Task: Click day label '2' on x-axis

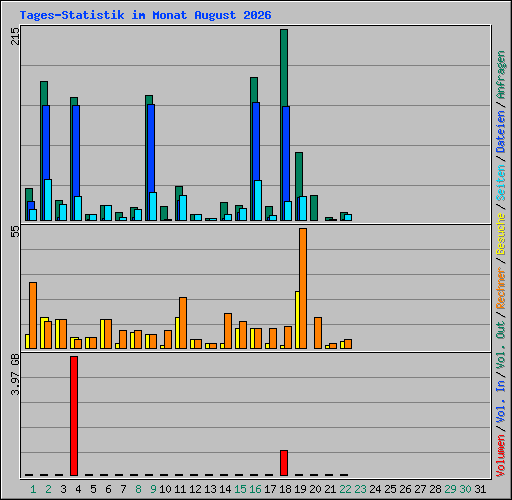Action: coord(48,489)
